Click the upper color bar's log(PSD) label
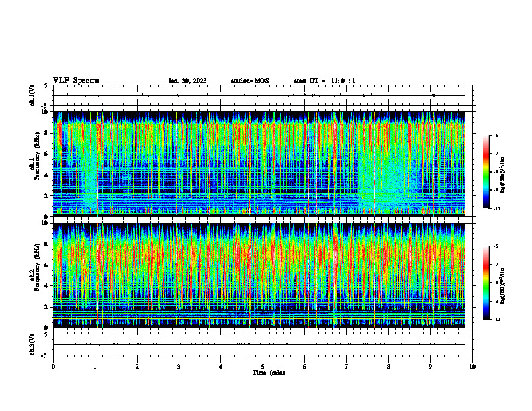 pyautogui.click(x=503, y=175)
